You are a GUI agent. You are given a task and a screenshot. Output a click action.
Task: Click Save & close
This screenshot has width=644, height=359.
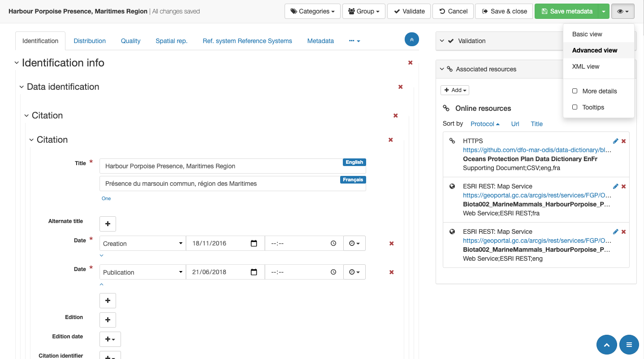tap(504, 11)
